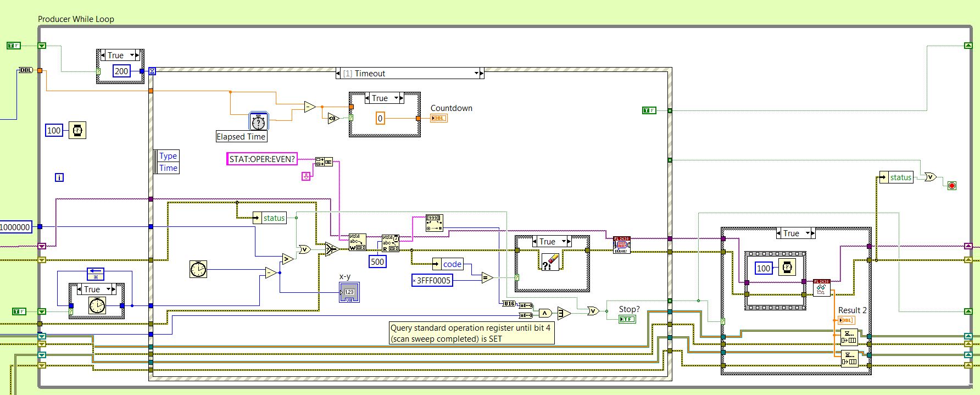Click the Result 2 DBL indicator terminal
Screen dimensions: 980x395
pos(847,320)
